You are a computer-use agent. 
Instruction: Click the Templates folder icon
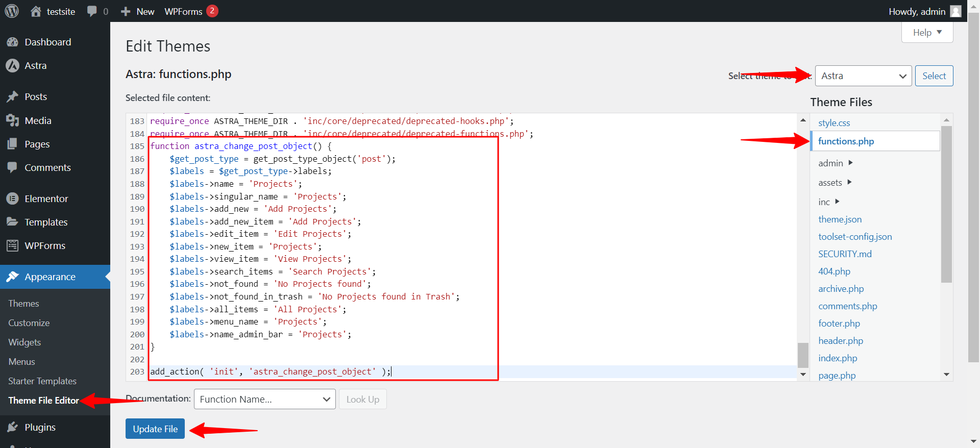point(12,222)
